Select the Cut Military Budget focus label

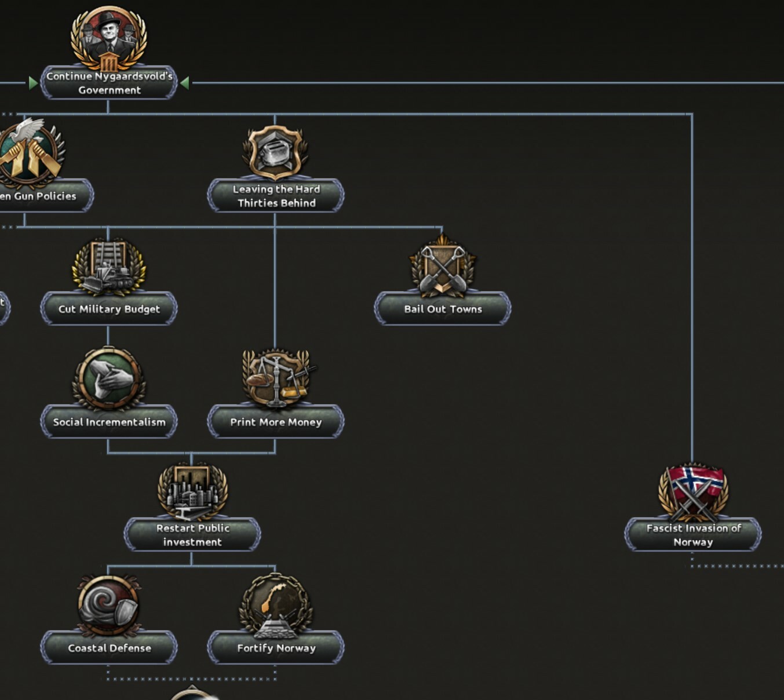[x=109, y=309]
